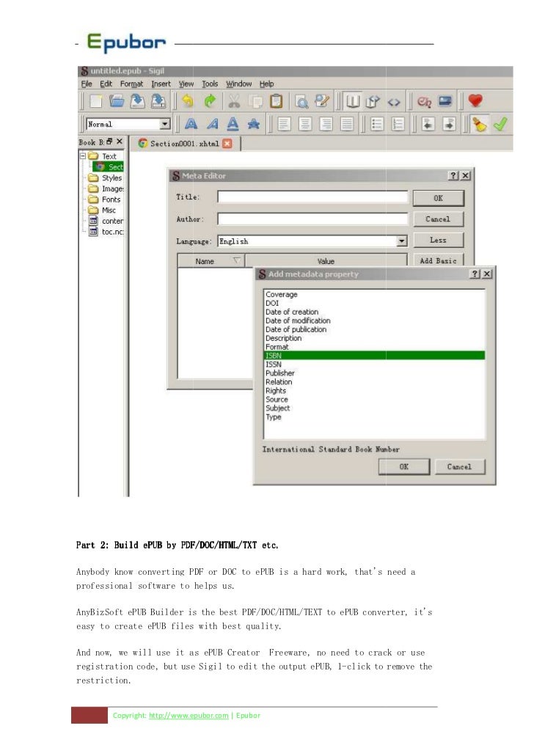Click the New file toolbar icon
The height and width of the screenshot is (756, 534).
click(96, 100)
